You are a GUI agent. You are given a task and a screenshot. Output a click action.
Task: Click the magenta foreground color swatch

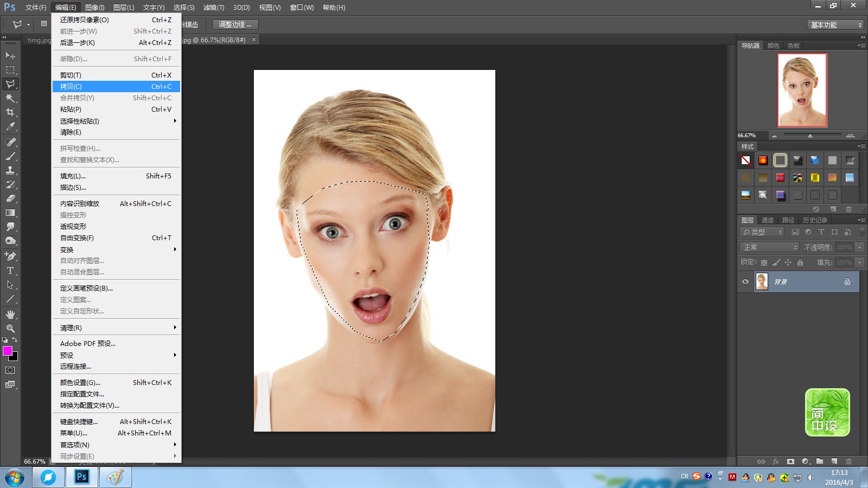pos(7,350)
